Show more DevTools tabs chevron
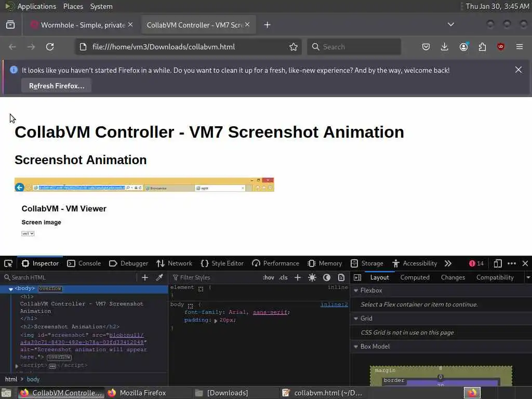This screenshot has width=532, height=399. [x=448, y=263]
